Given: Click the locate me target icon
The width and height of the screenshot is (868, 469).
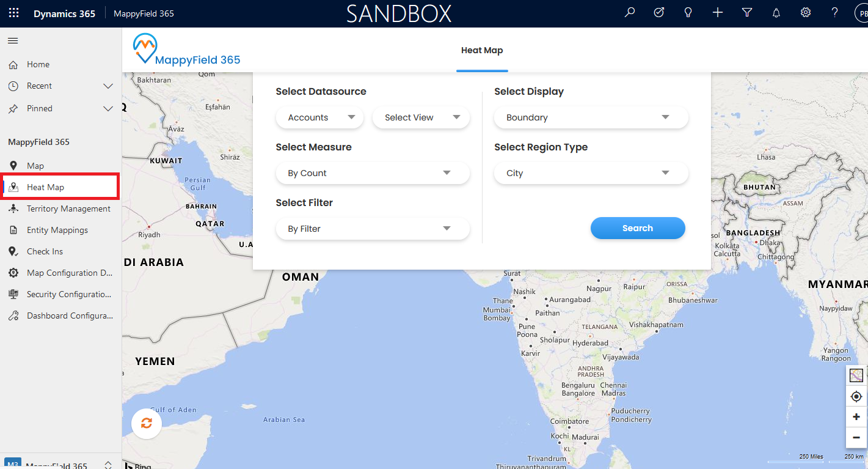Looking at the screenshot, I should 856,396.
